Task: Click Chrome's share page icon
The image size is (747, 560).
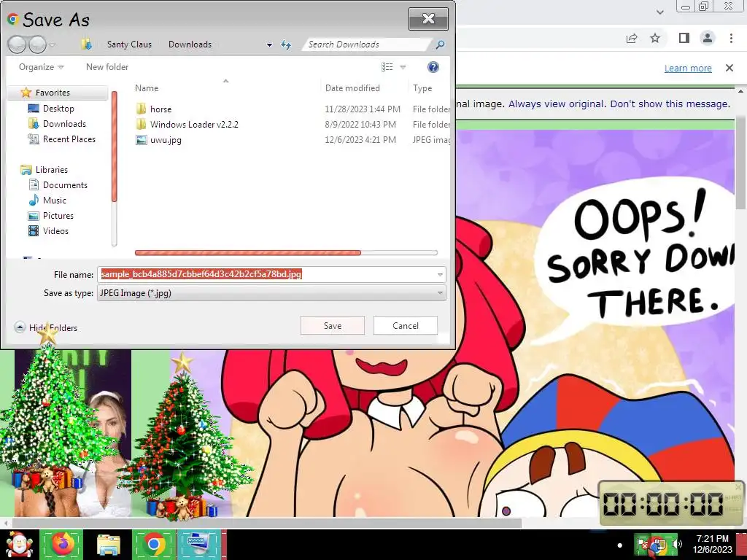Action: point(632,38)
